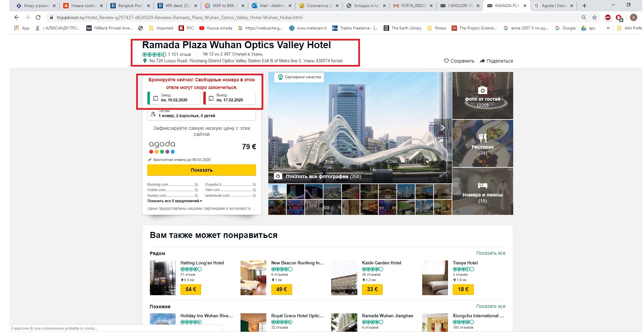Open the ABP Adblock Plus extension

click(608, 17)
